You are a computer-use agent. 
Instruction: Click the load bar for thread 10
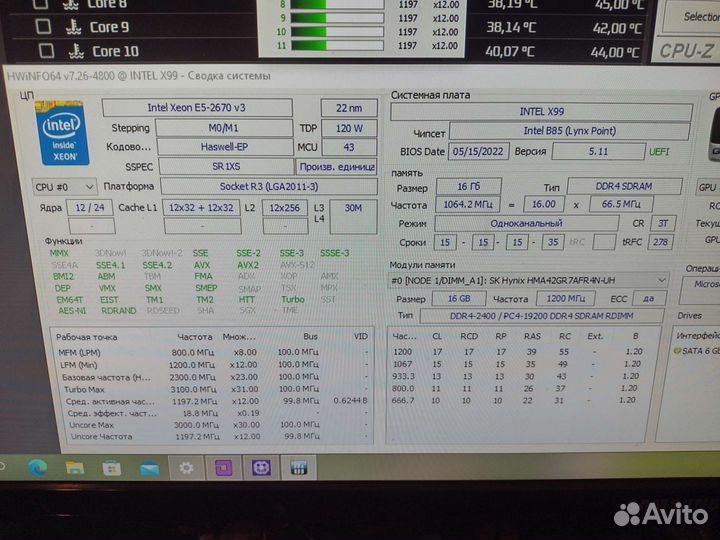pyautogui.click(x=337, y=32)
